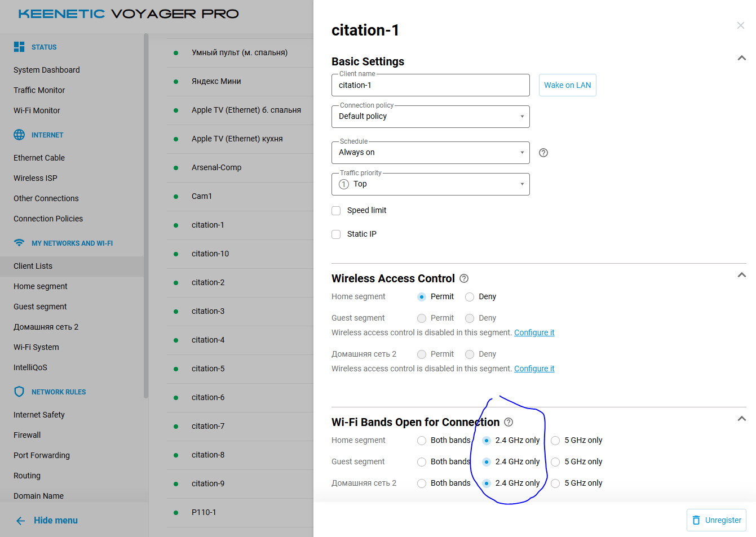Tick the Static IP checkbox
756x537 pixels.
(x=336, y=234)
